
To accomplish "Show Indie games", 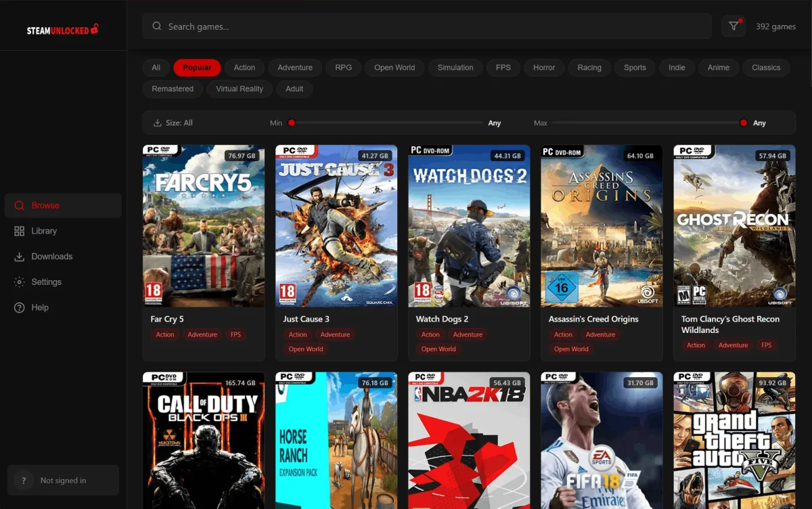I will pyautogui.click(x=677, y=68).
